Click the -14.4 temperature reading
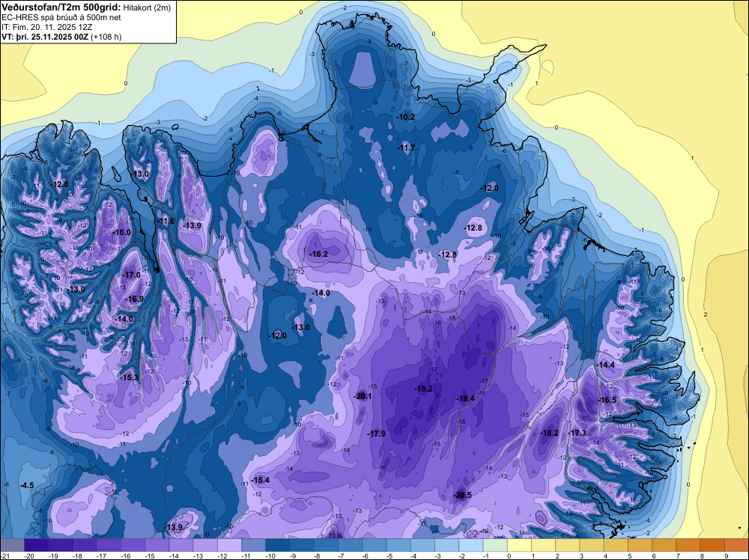 pos(606,365)
